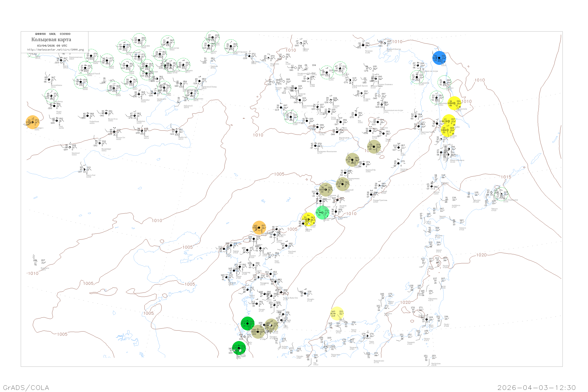Click the Кольцевая карта map title
Image resolution: width=588 pixels, height=392 pixels.
tap(51, 40)
